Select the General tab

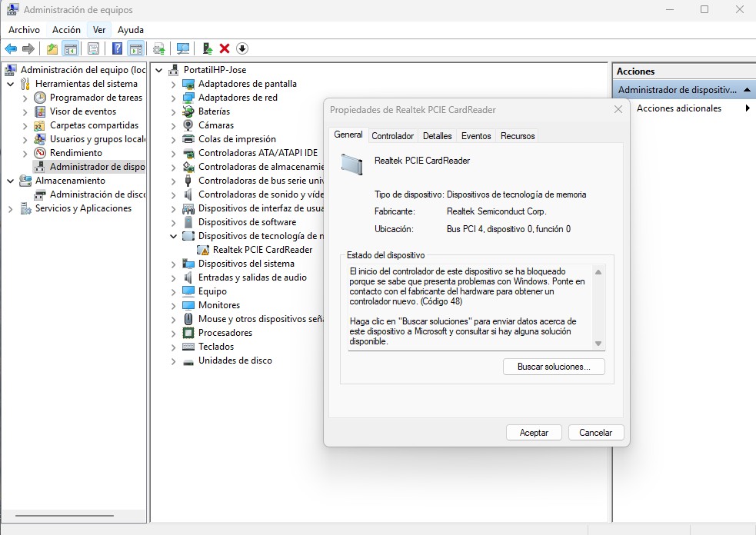pos(348,135)
